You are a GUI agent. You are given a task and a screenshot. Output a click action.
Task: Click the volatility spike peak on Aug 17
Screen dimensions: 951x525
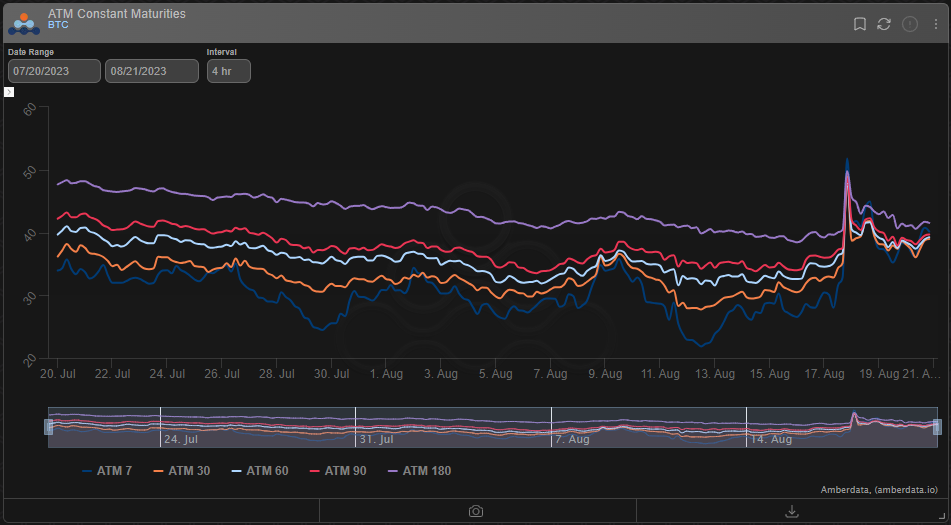point(847,160)
